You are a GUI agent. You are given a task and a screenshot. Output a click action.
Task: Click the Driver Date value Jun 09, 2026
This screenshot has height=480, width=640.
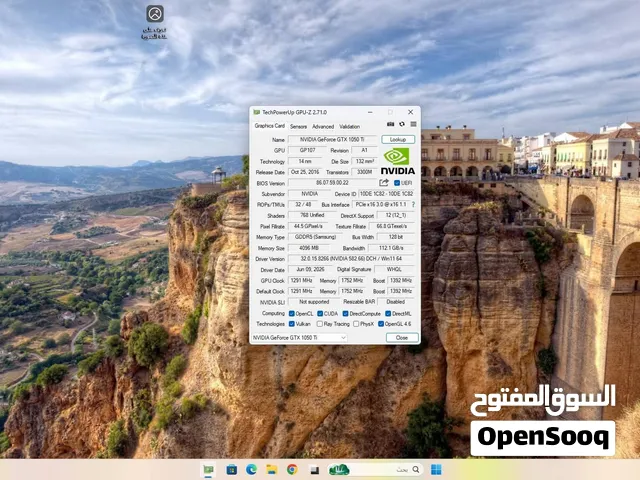pyautogui.click(x=310, y=269)
